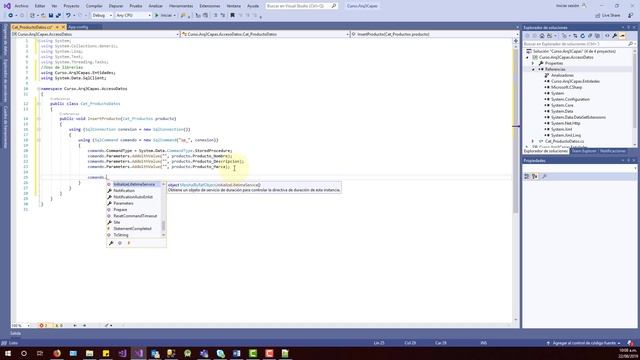Collapse the Referencias node
640x360 pixels.
click(533, 69)
